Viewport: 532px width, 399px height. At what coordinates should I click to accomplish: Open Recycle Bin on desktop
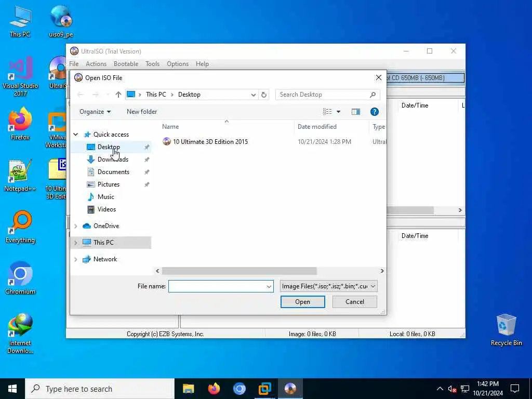point(506,330)
